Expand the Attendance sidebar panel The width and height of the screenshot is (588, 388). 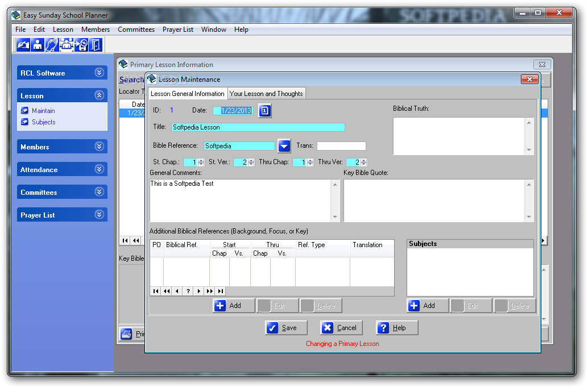[x=99, y=169]
